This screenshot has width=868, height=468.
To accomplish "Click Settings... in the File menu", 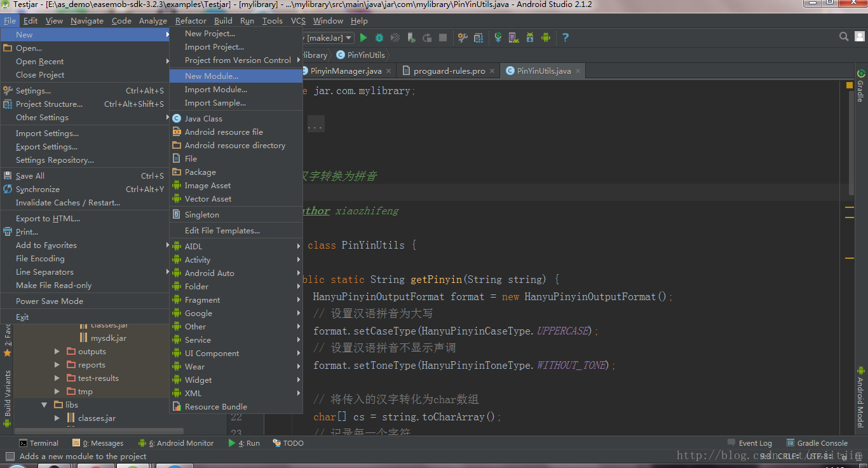I will tap(85, 90).
